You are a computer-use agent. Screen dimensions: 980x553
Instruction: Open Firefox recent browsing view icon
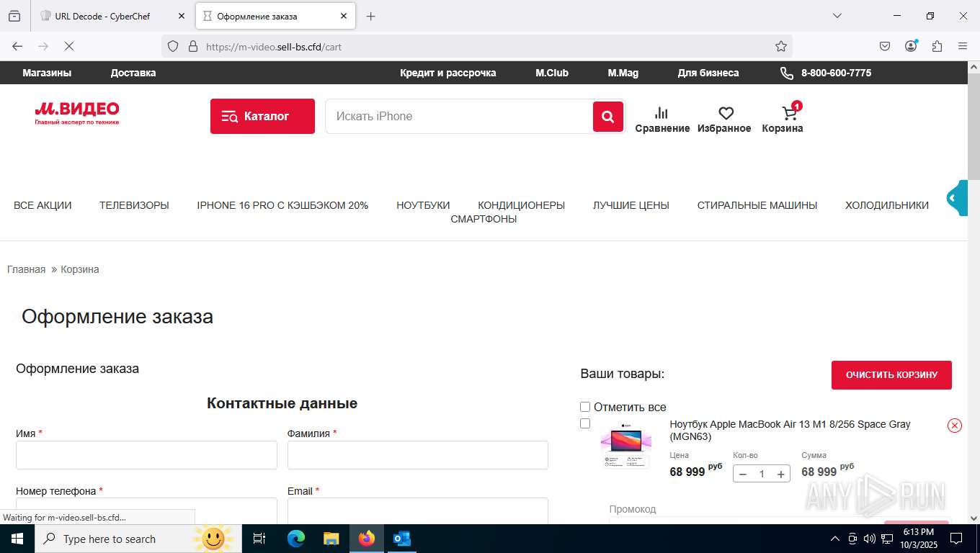pos(14,16)
